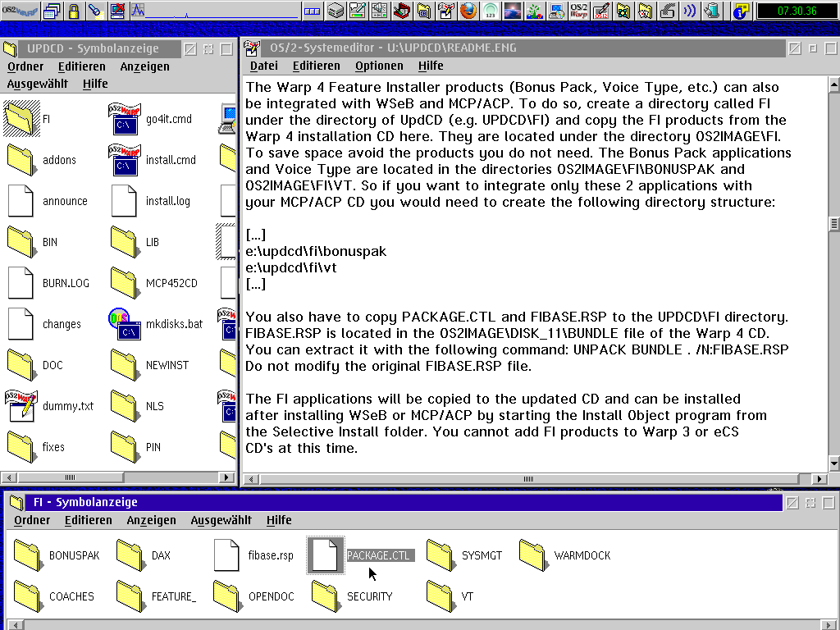Viewport: 840px width, 630px height.
Task: Select the NEWINST folder
Action: click(x=124, y=365)
